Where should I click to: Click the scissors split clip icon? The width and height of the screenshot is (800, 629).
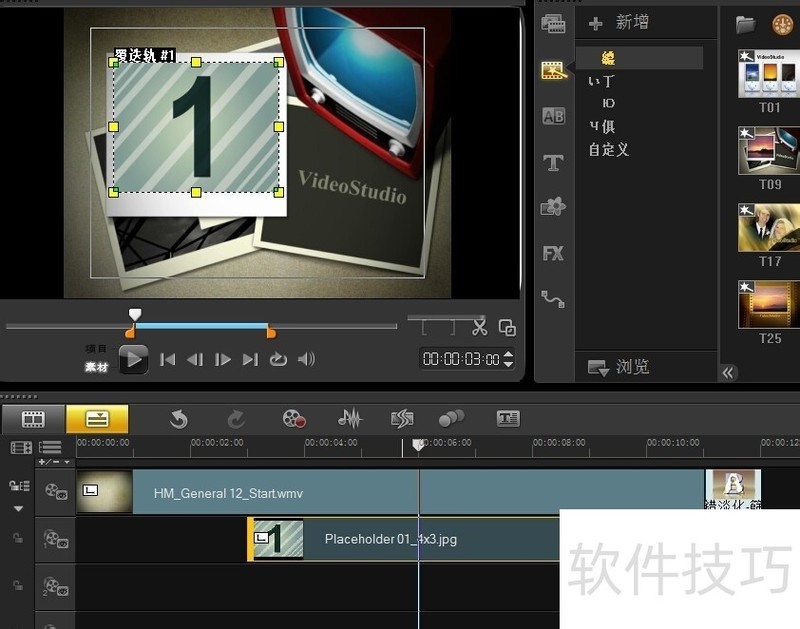480,327
